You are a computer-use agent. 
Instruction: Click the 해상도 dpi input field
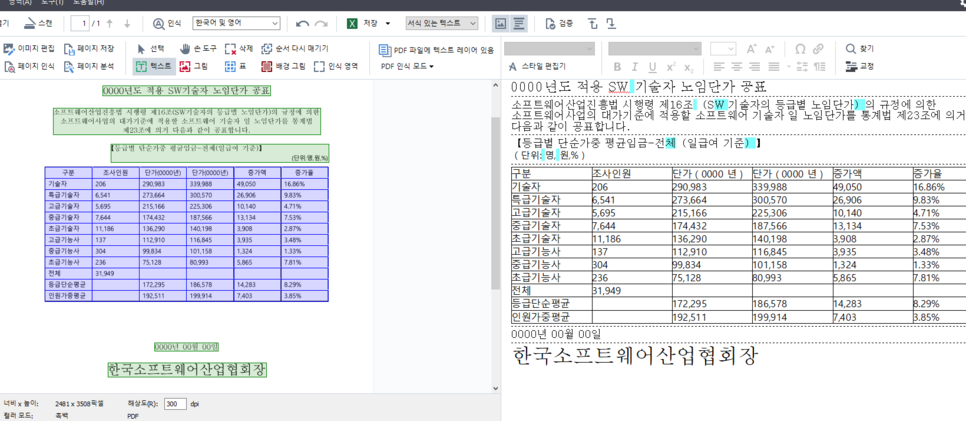[176, 404]
